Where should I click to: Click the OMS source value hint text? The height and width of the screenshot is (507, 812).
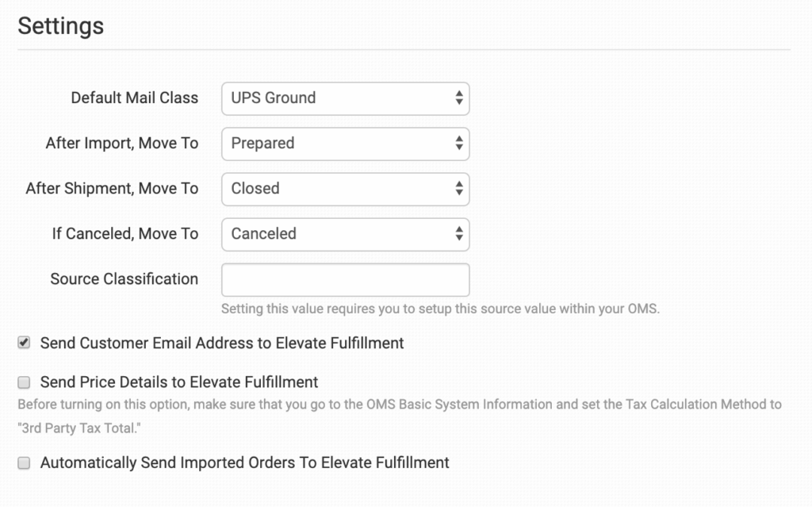[x=440, y=309]
